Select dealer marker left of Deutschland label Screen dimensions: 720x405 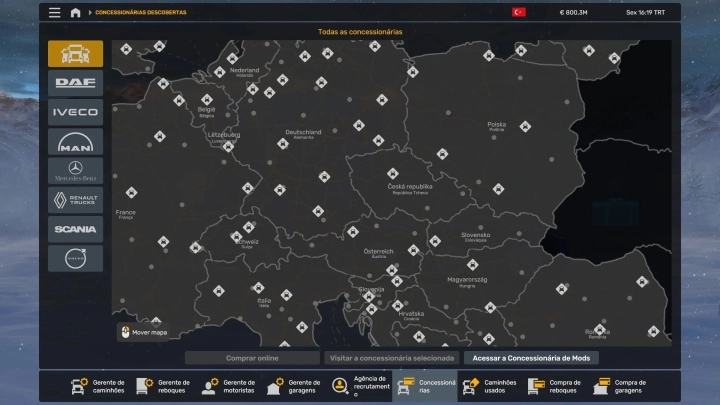coord(282,144)
